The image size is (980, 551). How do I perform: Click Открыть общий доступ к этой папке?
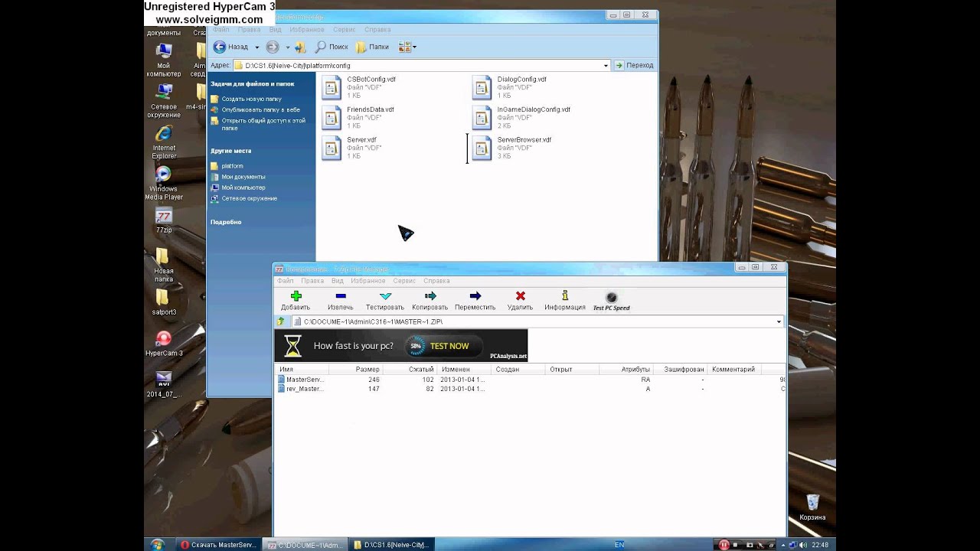tap(263, 124)
